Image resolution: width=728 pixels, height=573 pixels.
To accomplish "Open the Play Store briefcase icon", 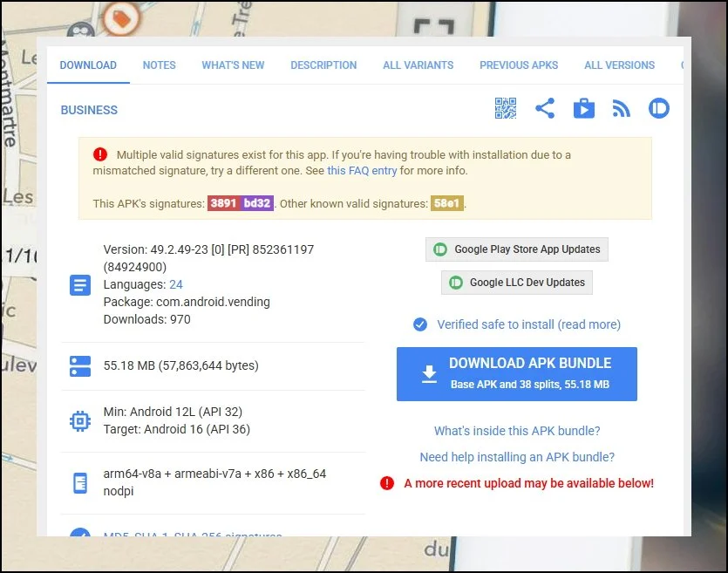I will pos(583,108).
